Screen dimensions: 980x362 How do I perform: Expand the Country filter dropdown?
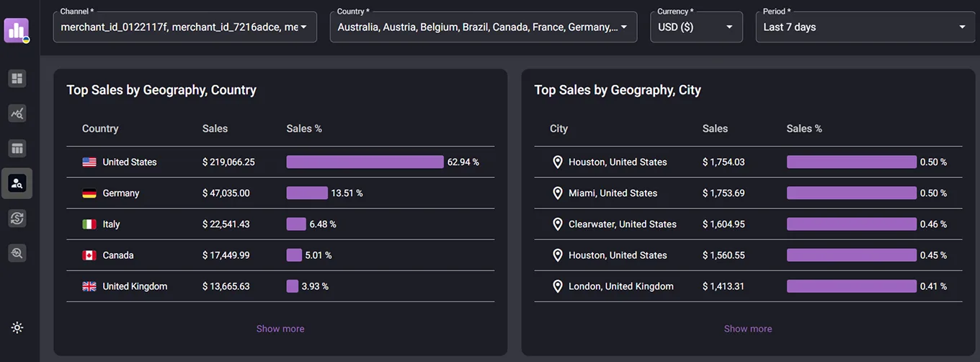tap(483, 27)
